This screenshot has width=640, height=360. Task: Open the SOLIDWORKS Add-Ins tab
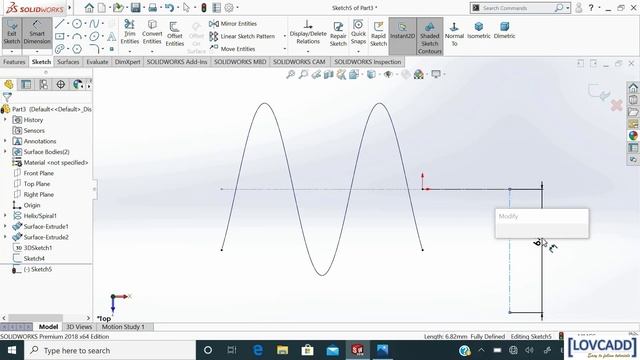(x=177, y=62)
